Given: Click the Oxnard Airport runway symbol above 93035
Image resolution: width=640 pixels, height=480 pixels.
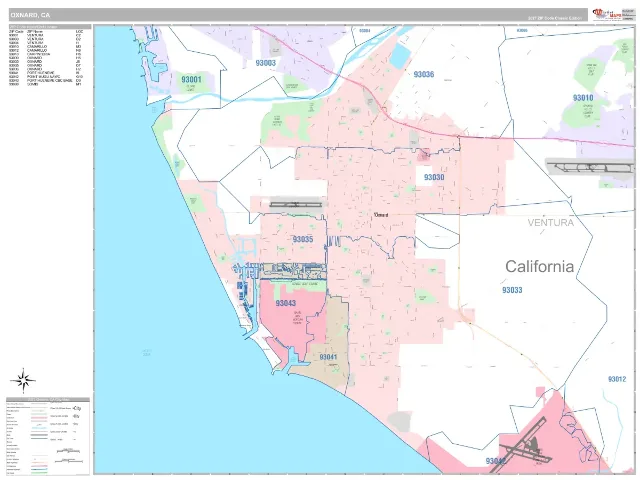Looking at the screenshot, I should click(295, 204).
